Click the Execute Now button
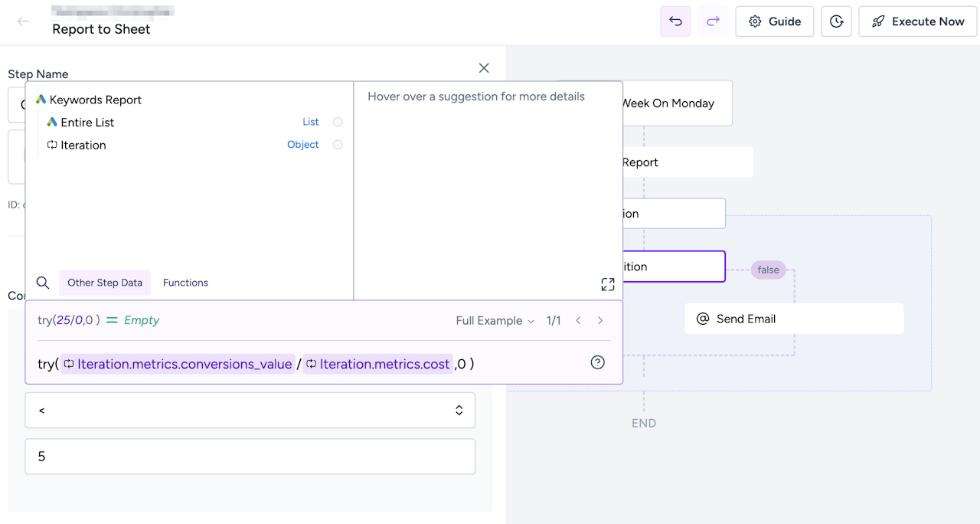The image size is (980, 524). point(918,21)
